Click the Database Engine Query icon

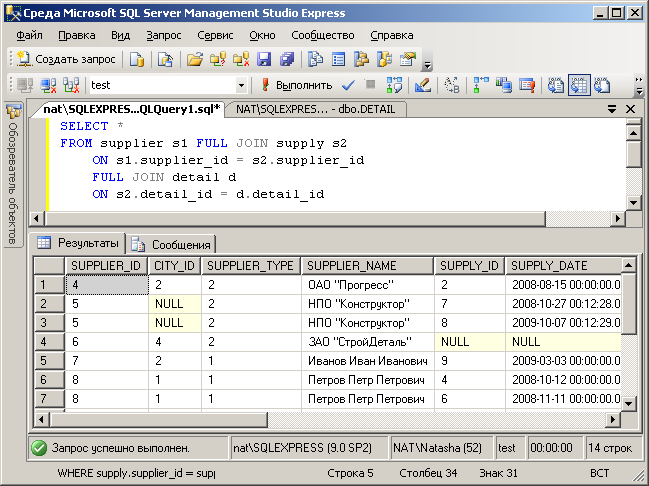pyautogui.click(x=137, y=59)
